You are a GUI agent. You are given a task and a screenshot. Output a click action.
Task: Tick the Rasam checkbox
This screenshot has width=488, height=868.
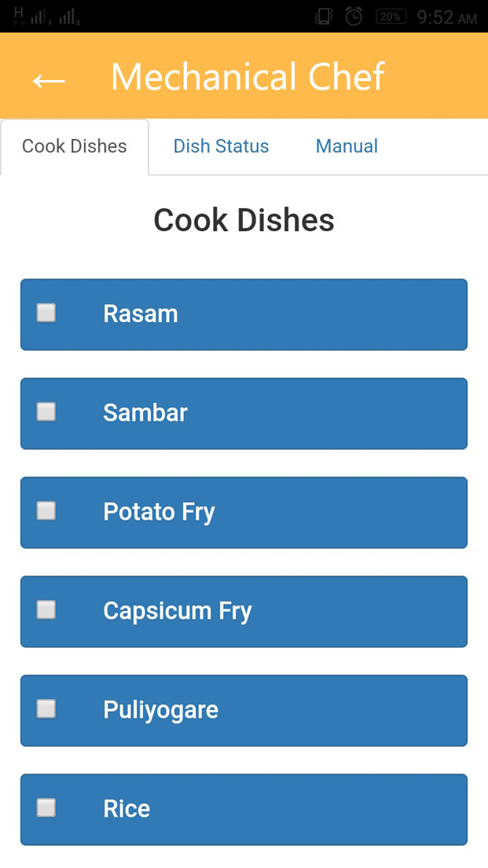click(46, 313)
